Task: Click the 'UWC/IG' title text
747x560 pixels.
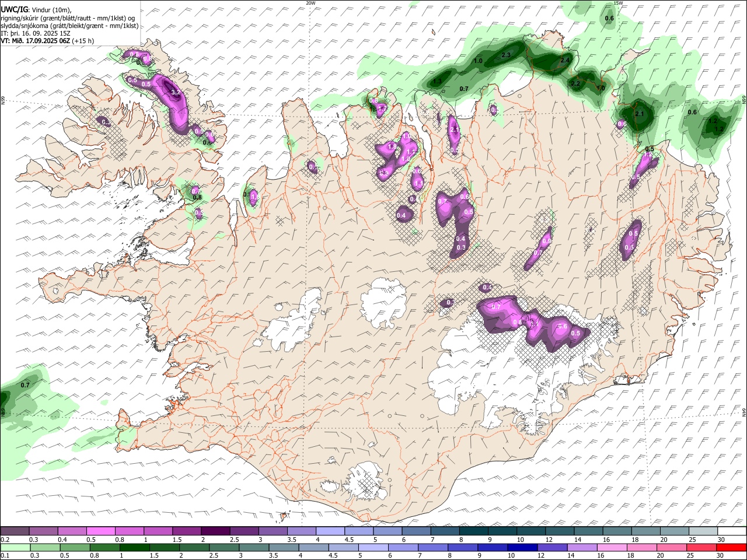Action: [x=14, y=10]
